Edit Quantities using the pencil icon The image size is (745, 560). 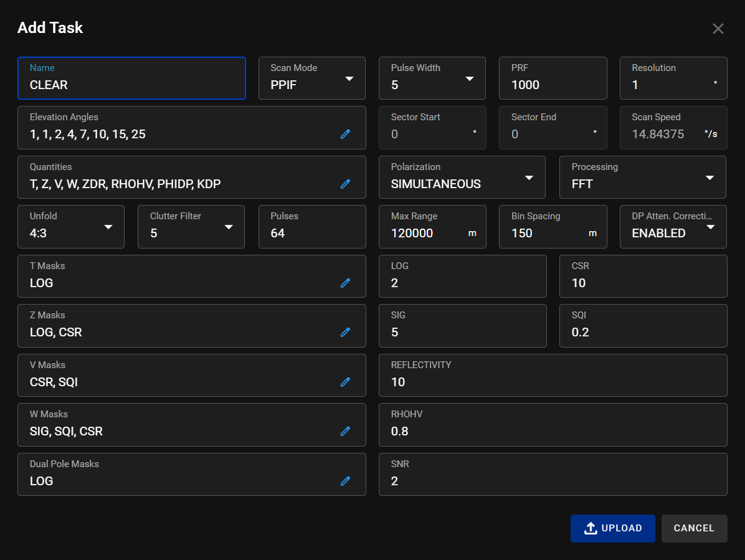[345, 184]
